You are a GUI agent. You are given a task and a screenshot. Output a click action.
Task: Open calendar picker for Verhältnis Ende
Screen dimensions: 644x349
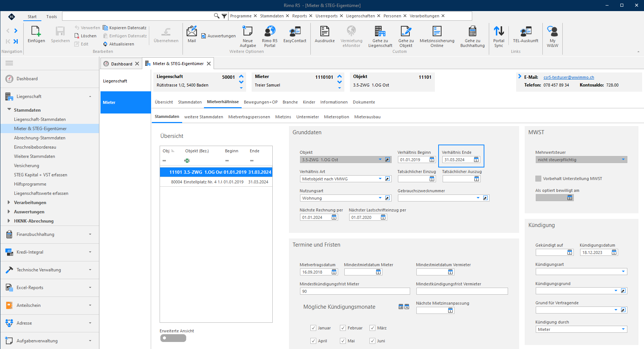click(476, 160)
